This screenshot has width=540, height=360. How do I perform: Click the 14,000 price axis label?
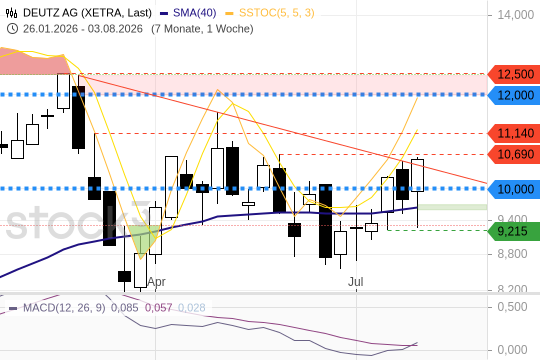coord(516,15)
